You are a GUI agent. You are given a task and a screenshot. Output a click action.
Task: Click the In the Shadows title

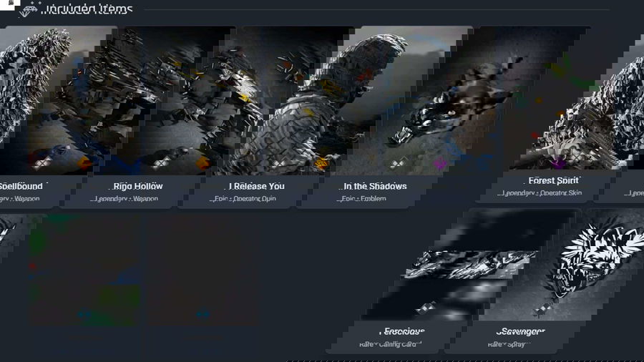tap(375, 186)
